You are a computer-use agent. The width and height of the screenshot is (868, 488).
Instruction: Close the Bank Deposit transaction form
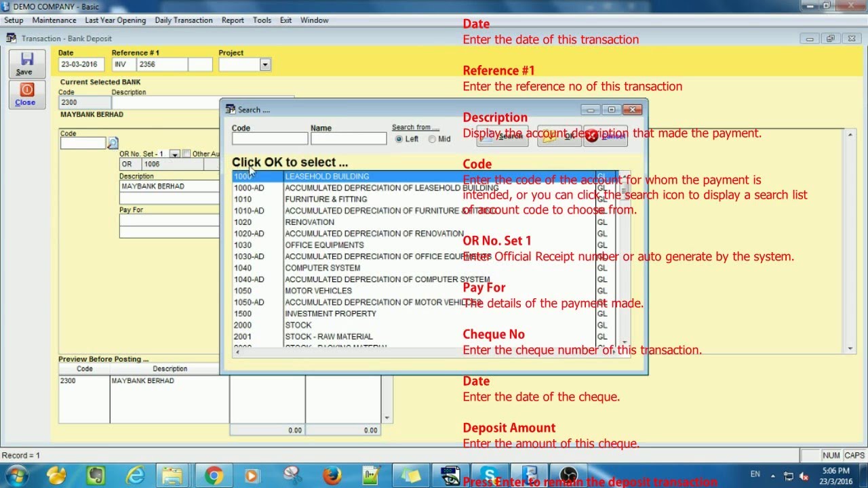click(27, 94)
